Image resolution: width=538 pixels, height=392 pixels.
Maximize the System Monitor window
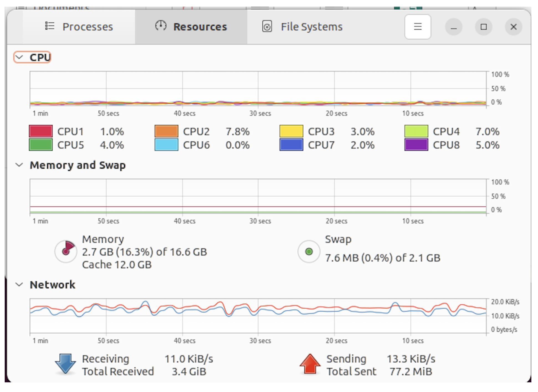click(x=483, y=27)
